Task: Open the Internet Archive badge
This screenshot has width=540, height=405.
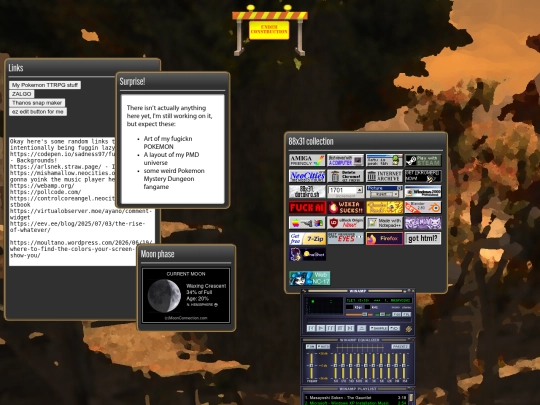Action: tap(384, 176)
